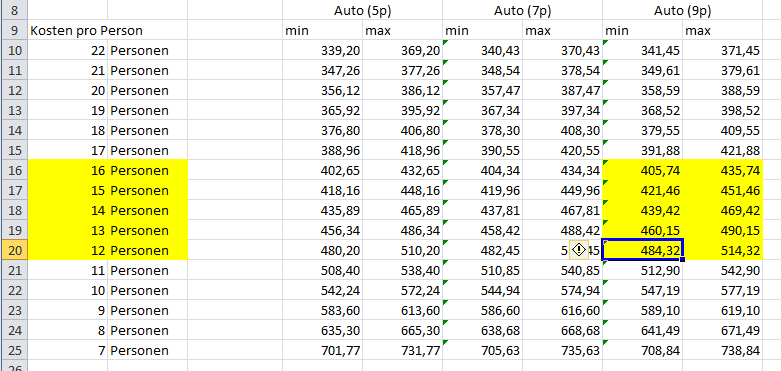Image resolution: width=781 pixels, height=371 pixels.
Task: Select cell with value 738,84
Action: 722,350
